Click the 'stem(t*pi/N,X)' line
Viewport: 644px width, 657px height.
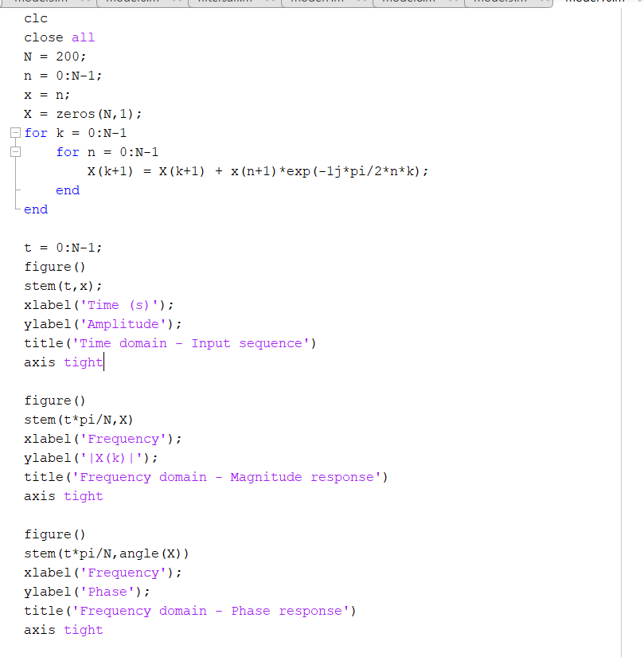click(x=84, y=420)
